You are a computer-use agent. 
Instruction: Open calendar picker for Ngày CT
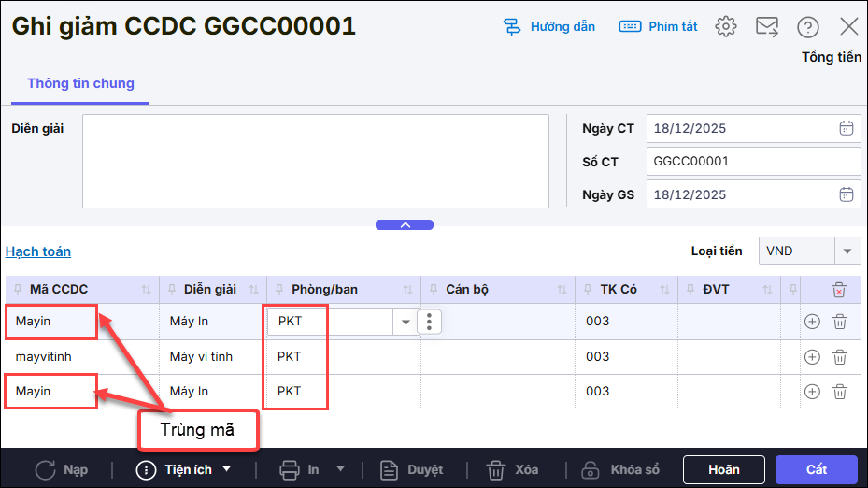click(846, 128)
